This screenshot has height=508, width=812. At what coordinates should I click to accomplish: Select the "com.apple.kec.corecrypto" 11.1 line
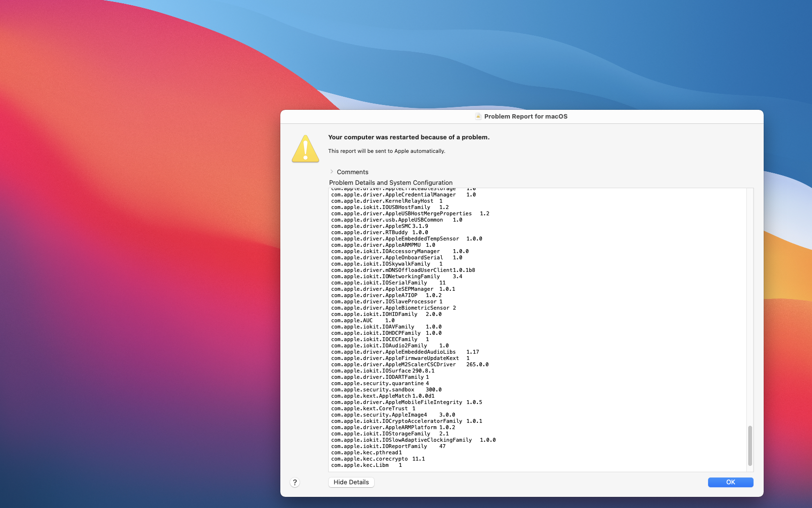[x=378, y=459]
